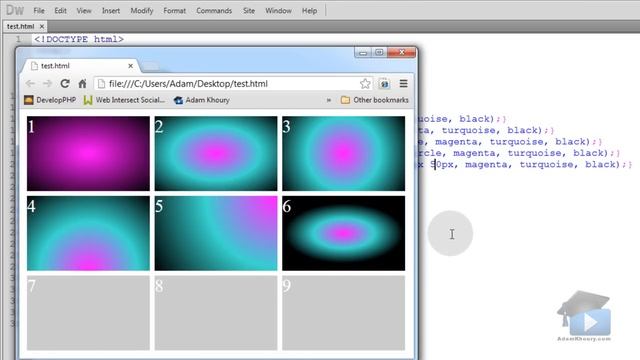
Task: Open a new browser tab
Action: click(151, 66)
